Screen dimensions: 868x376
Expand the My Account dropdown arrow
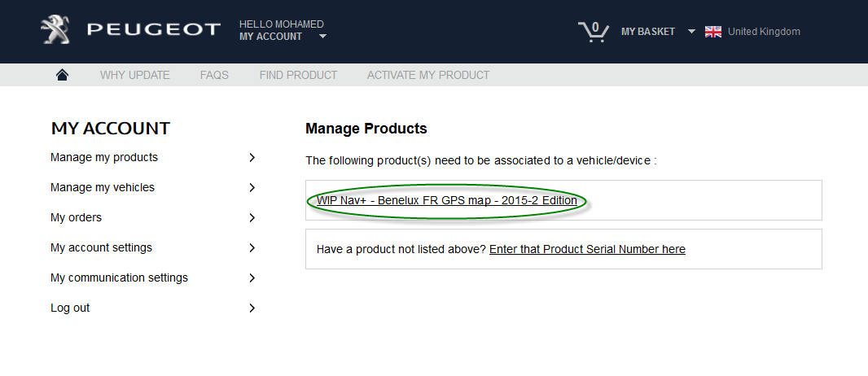[x=322, y=37]
